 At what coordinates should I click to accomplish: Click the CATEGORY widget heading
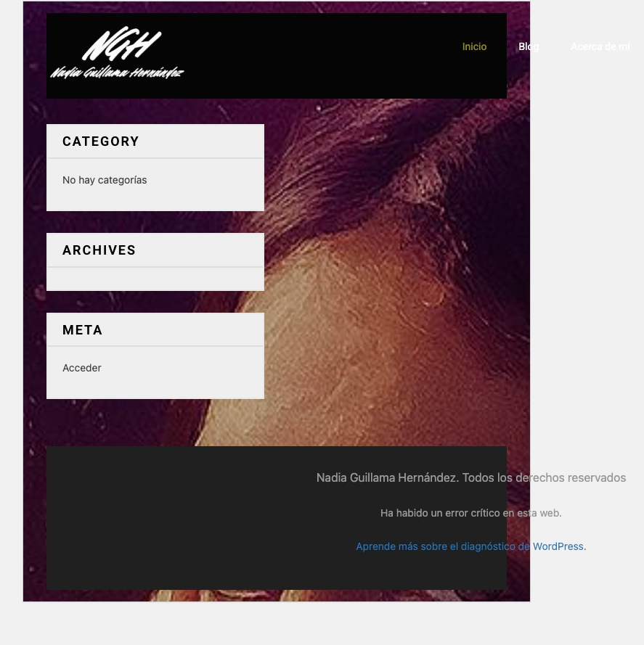(101, 141)
